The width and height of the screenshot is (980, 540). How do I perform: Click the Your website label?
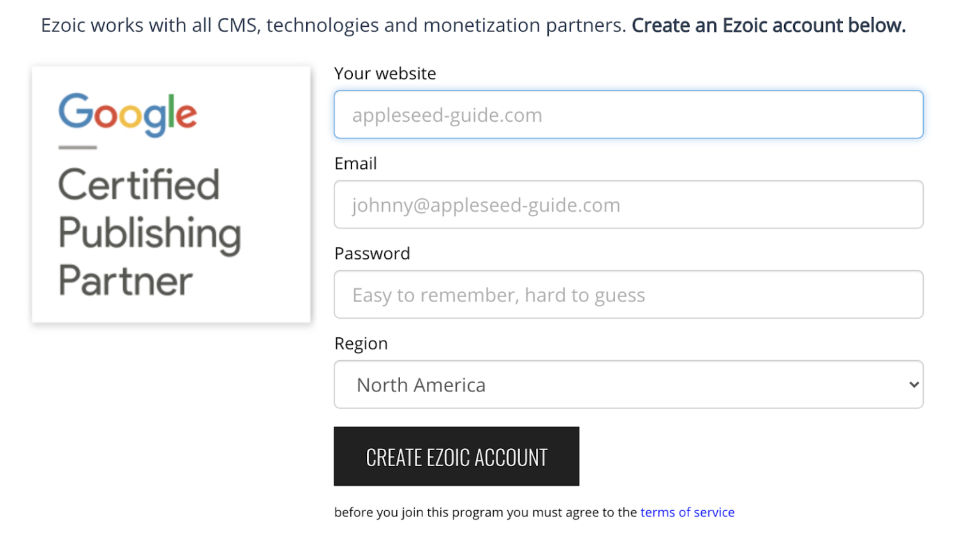tap(384, 73)
